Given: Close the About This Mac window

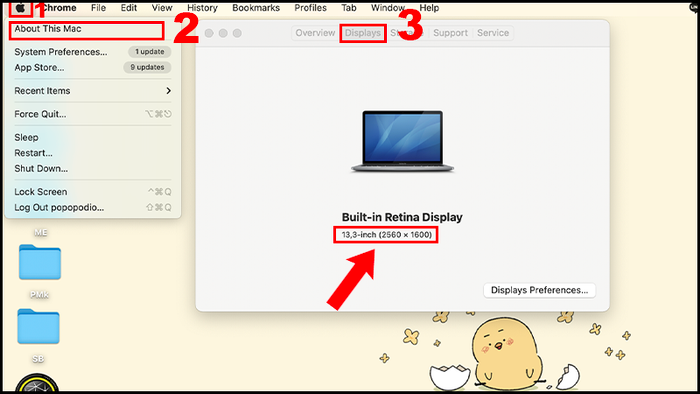Looking at the screenshot, I should (209, 33).
